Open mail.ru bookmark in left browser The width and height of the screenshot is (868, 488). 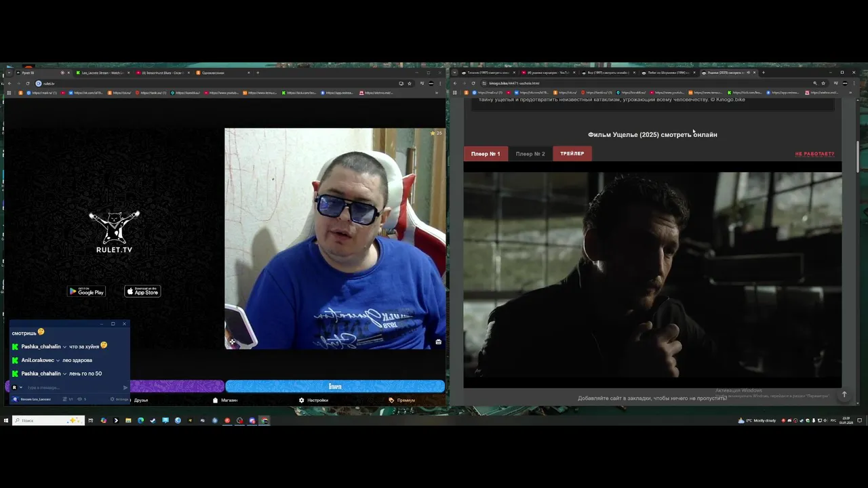coord(41,93)
